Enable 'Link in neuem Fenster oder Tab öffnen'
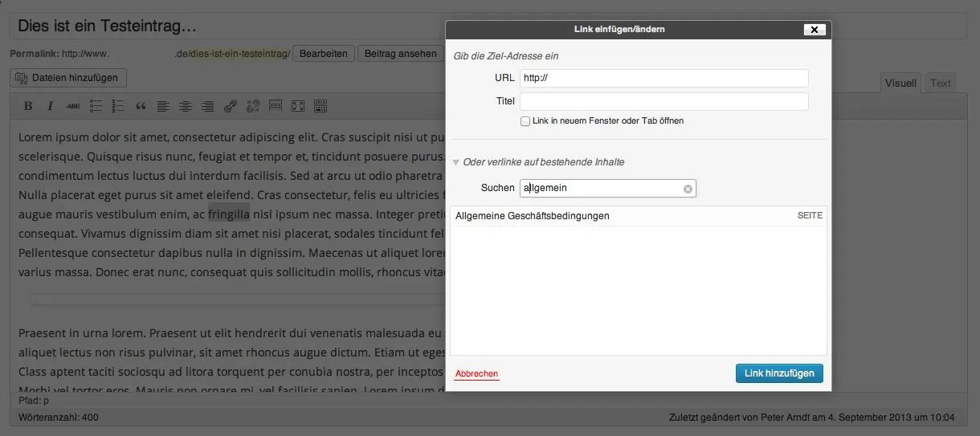Screen dimensions: 980x436 pos(525,121)
